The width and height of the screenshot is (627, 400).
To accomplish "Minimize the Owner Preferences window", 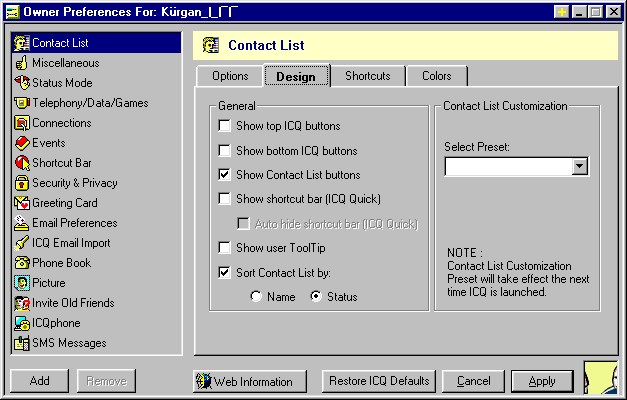I will [x=579, y=12].
